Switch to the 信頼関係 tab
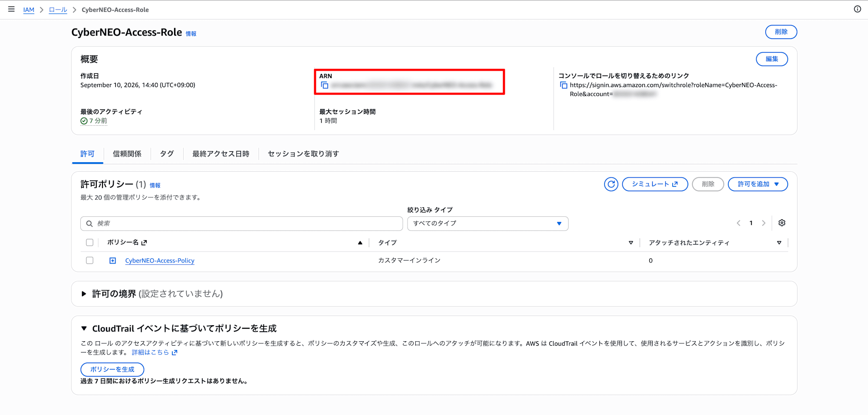This screenshot has width=868, height=415. pyautogui.click(x=127, y=154)
